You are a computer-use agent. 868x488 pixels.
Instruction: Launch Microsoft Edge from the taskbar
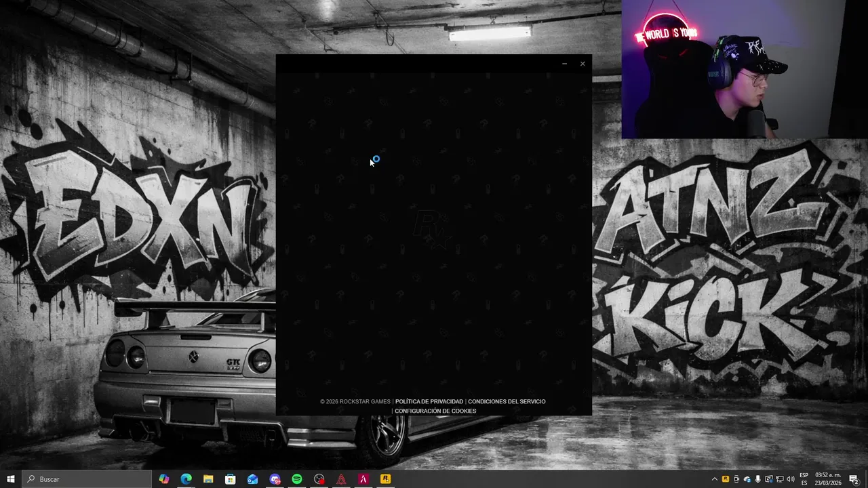tap(186, 479)
